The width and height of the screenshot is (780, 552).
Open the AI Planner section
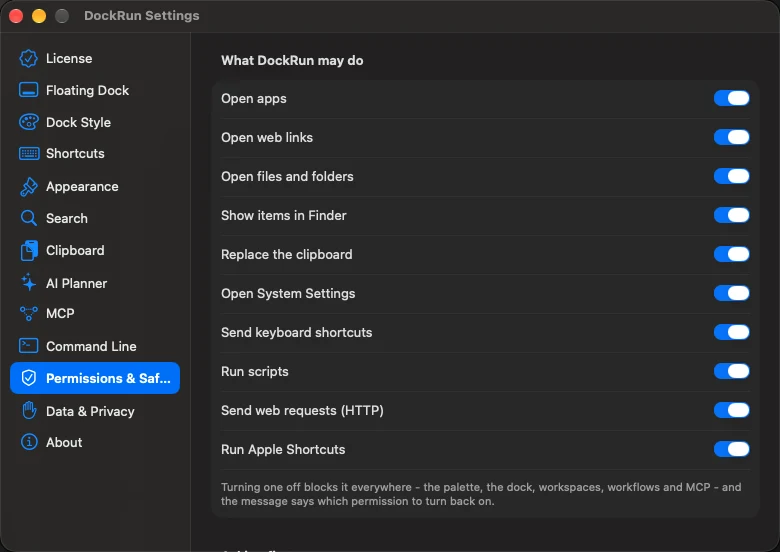[95, 283]
